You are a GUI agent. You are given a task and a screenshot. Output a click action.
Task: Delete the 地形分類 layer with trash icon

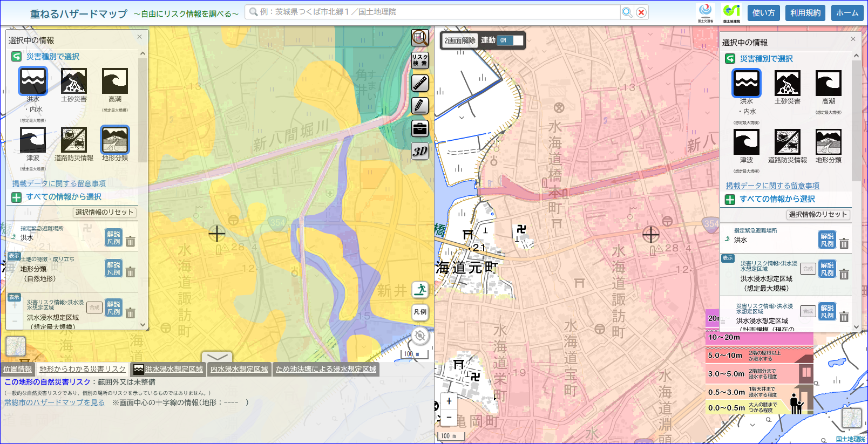(x=131, y=272)
